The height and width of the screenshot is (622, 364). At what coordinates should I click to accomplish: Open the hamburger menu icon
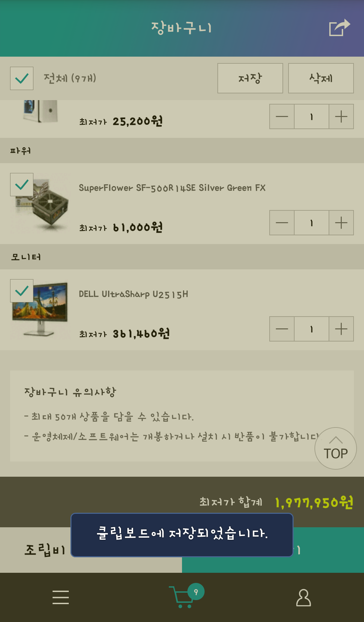click(x=61, y=597)
